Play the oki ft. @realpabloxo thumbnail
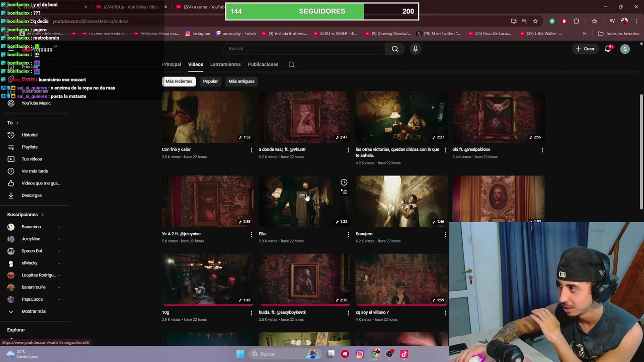Image resolution: width=644 pixels, height=362 pixels. [x=498, y=117]
